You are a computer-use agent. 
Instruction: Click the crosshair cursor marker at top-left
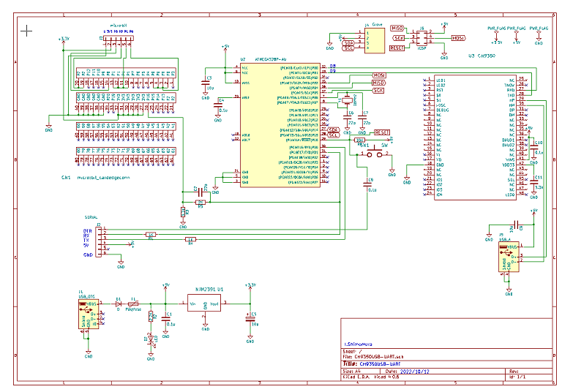point(28,31)
